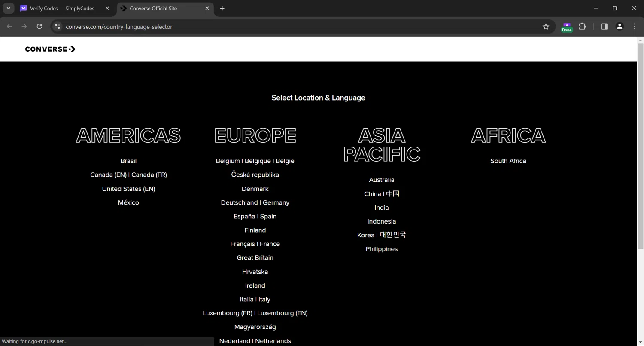Reload the page with the refresh icon

(x=39, y=27)
